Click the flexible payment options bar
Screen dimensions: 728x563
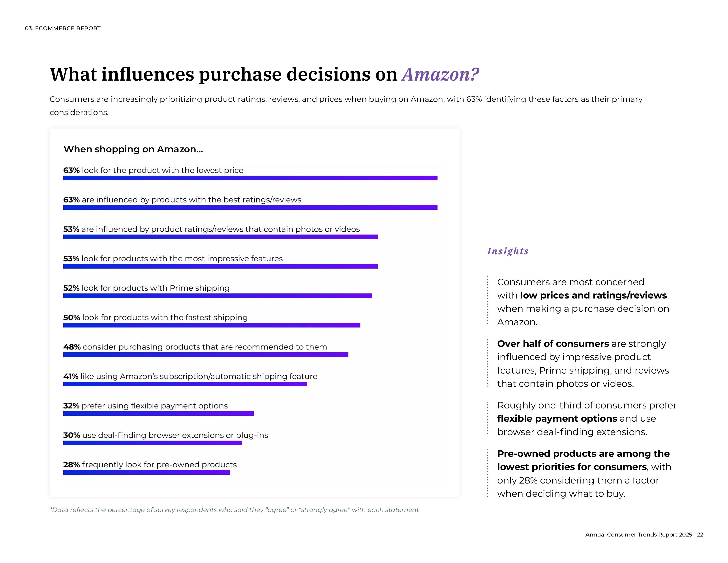(x=158, y=414)
